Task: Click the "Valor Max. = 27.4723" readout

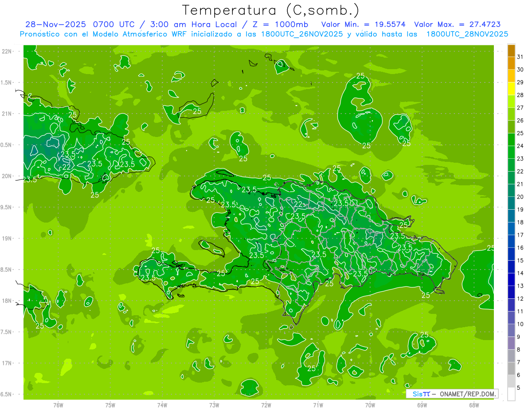Action: coord(457,24)
